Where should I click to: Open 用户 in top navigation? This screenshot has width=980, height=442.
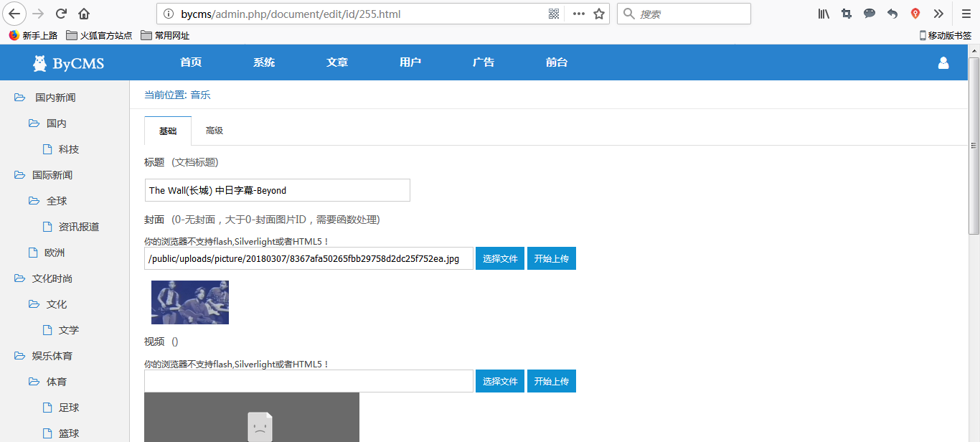pos(410,62)
